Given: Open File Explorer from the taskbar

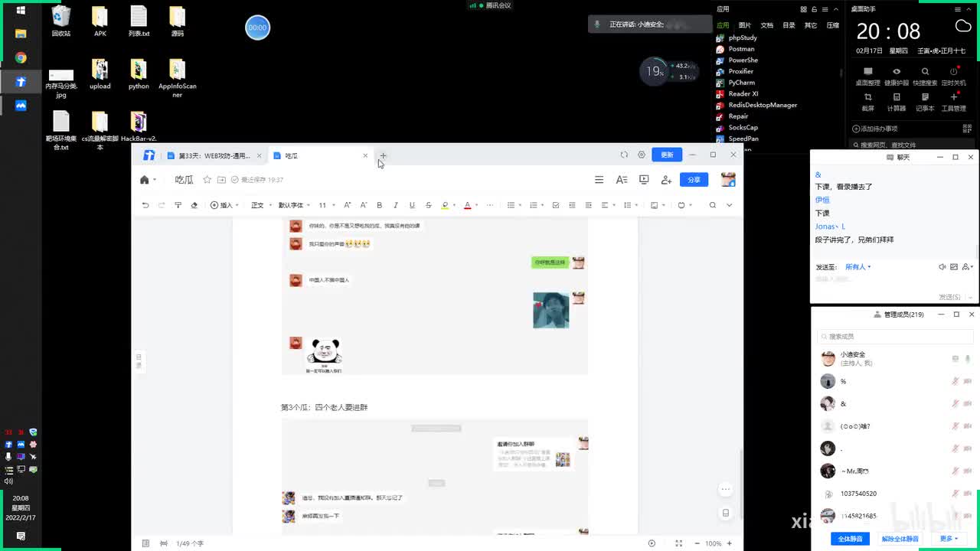Looking at the screenshot, I should pyautogui.click(x=21, y=34).
